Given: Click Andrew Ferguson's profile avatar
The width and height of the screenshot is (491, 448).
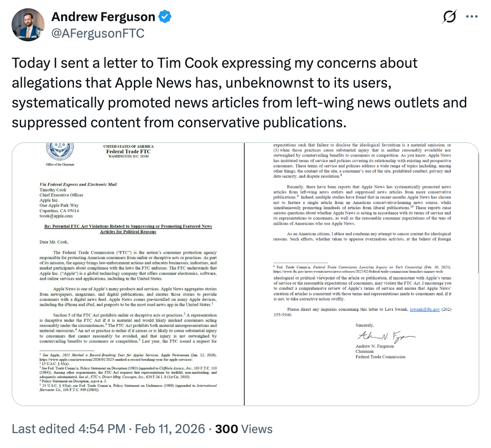Looking at the screenshot, I should point(28,24).
